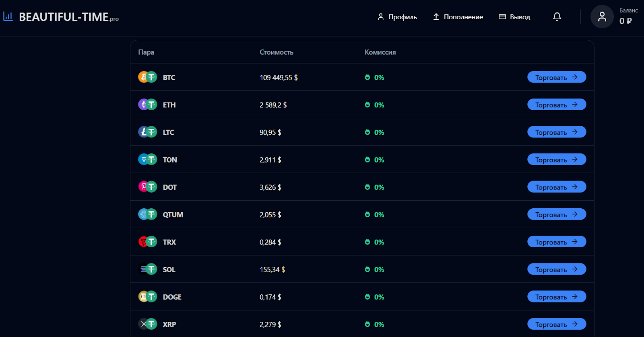The image size is (644, 337).
Task: Select the SOL pair name
Action: [169, 270]
